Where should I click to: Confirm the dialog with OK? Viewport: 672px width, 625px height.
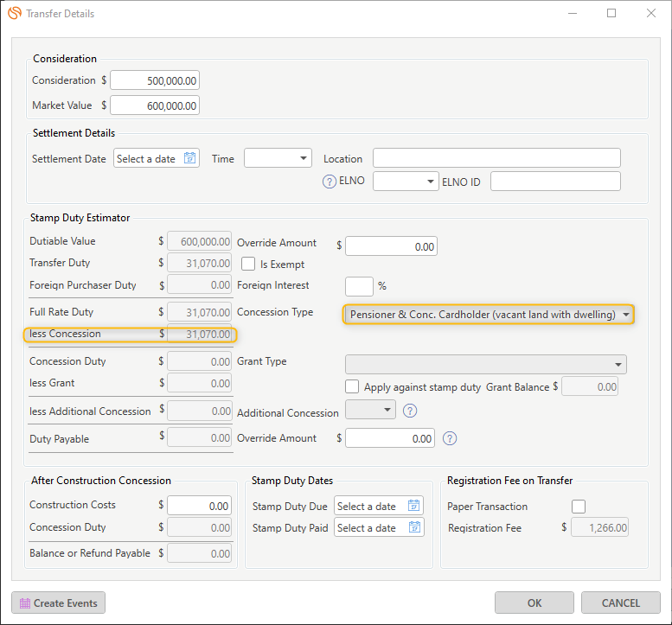pyautogui.click(x=534, y=603)
